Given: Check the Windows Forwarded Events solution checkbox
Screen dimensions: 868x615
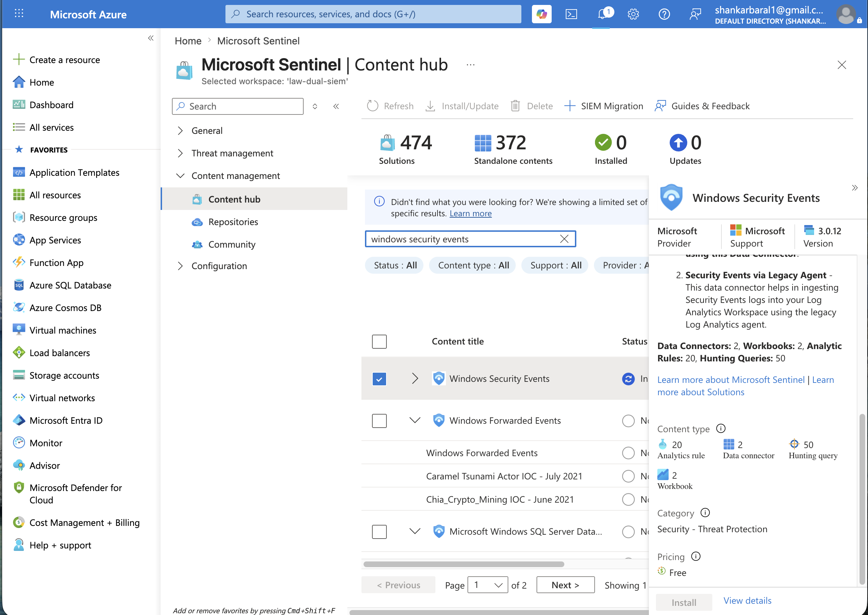Looking at the screenshot, I should pyautogui.click(x=379, y=420).
